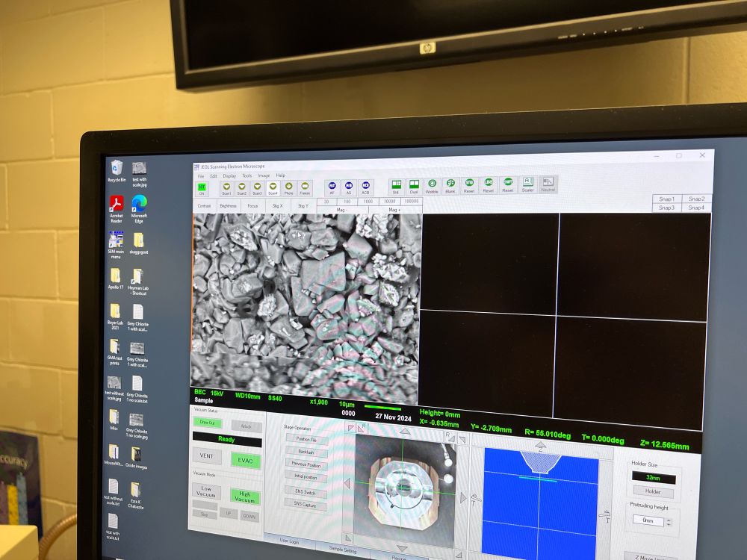Open SEM main menu desktop shortcut
Screen dimensions: 747x560
pyautogui.click(x=116, y=245)
